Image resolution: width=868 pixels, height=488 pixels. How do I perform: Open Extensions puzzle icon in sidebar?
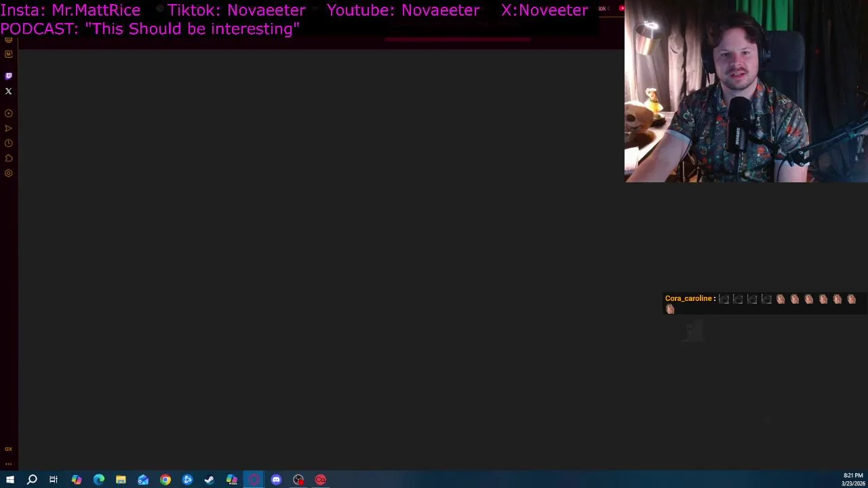[x=9, y=158]
